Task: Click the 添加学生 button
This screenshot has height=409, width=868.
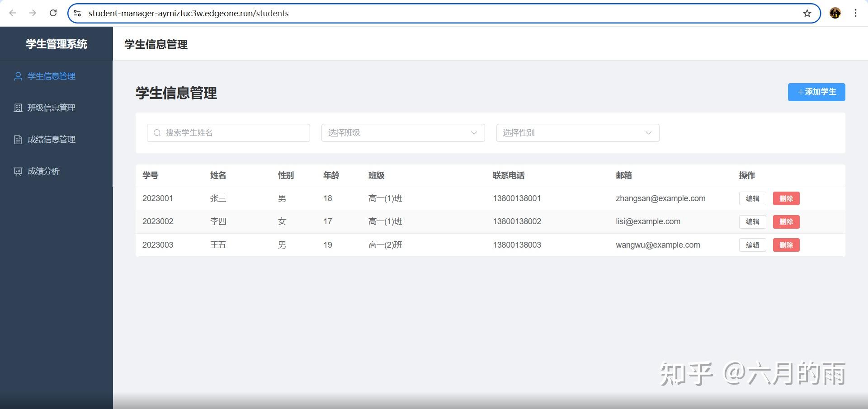Action: tap(816, 92)
